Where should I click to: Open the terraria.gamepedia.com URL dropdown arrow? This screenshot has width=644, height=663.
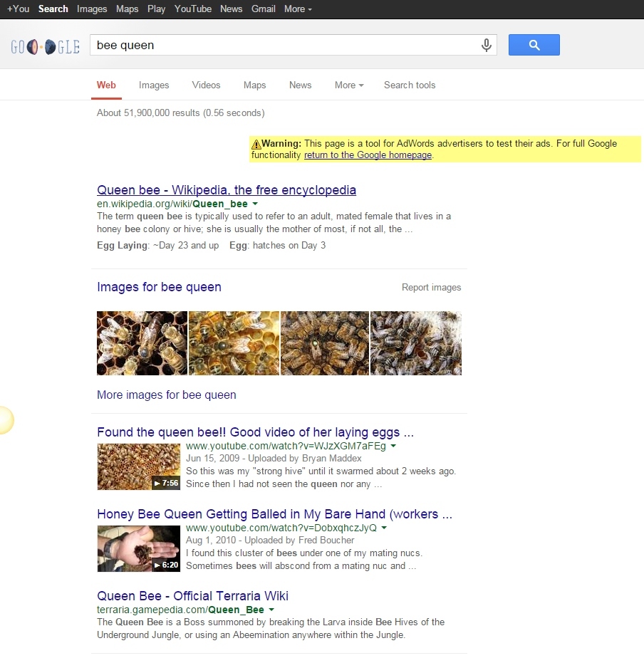[x=271, y=610]
